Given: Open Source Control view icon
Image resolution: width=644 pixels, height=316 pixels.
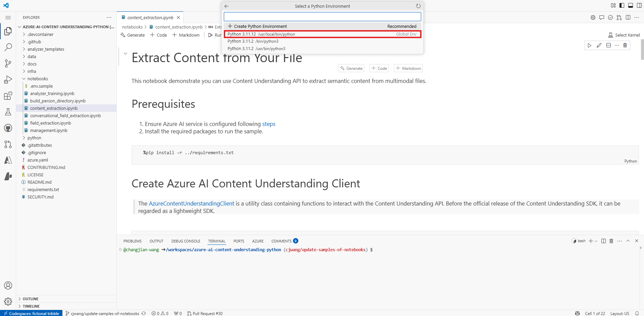Looking at the screenshot, I should coord(8,63).
